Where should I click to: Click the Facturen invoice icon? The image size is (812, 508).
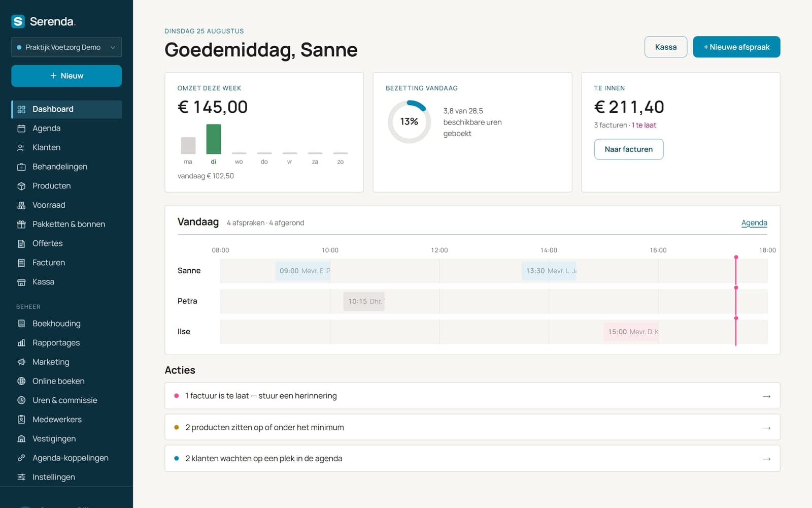click(21, 263)
